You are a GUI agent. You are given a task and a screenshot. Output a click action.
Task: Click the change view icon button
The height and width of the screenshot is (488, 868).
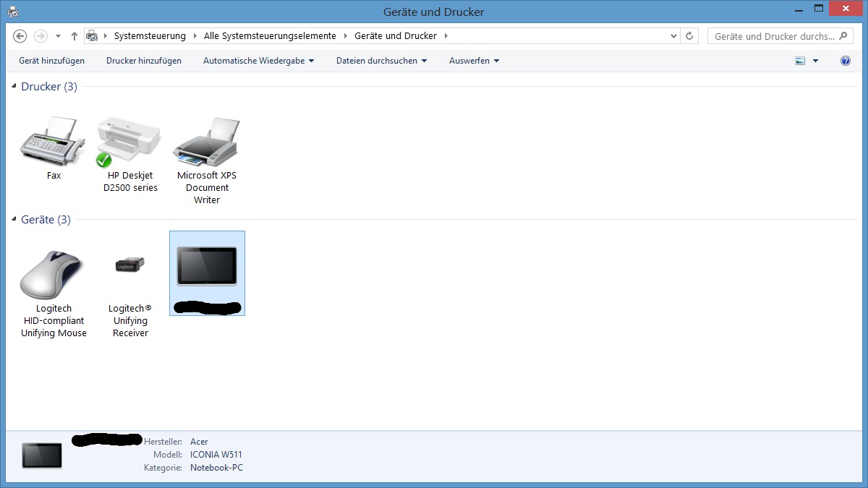pos(800,61)
